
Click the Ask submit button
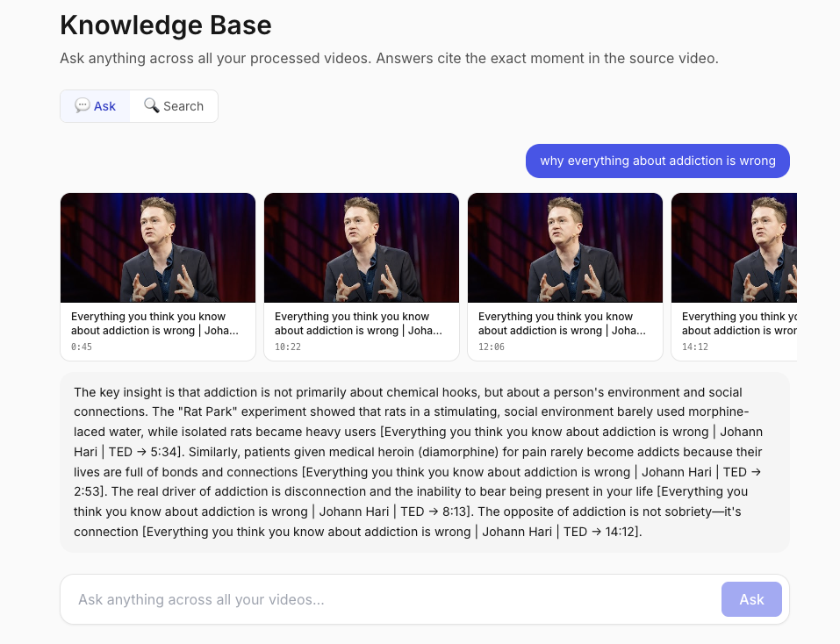pos(751,599)
